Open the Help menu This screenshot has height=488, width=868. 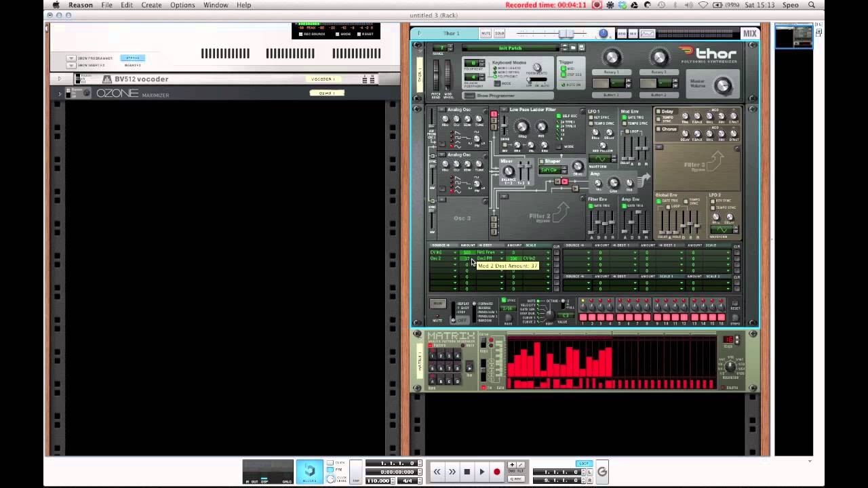(243, 5)
